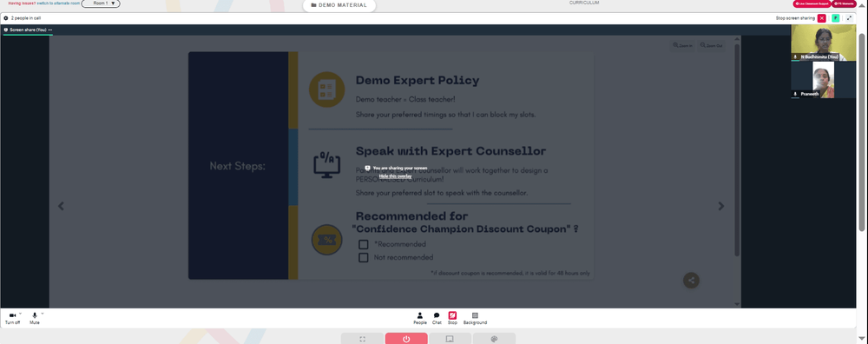
Task: Open call settings gear icon
Action: click(6, 18)
